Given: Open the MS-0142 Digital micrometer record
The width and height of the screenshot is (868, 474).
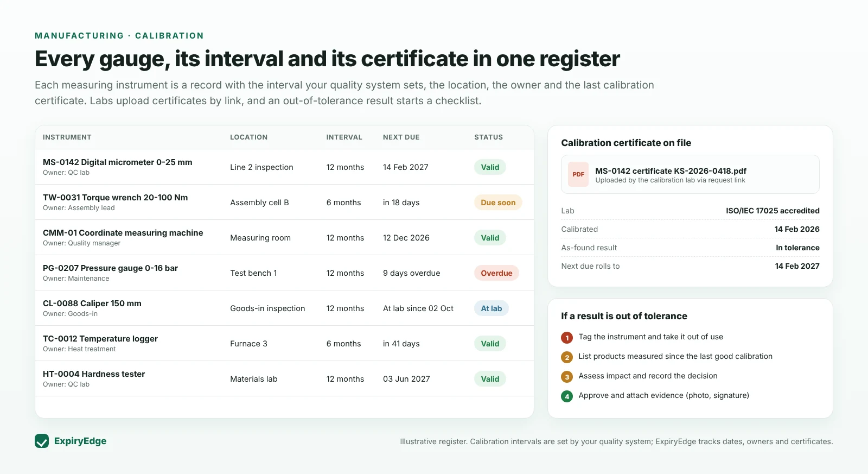Looking at the screenshot, I should [x=118, y=162].
